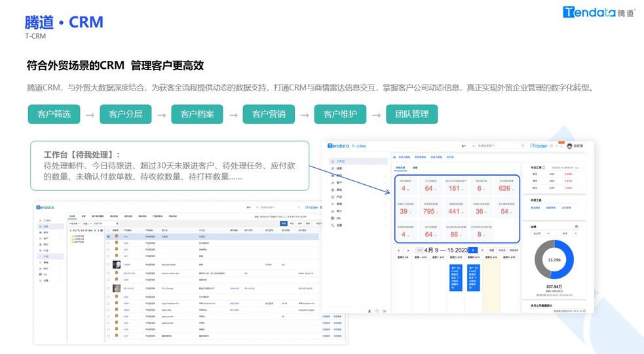The image size is (644, 354).
Task: Click the 团队管理 green button
Action: (x=412, y=114)
